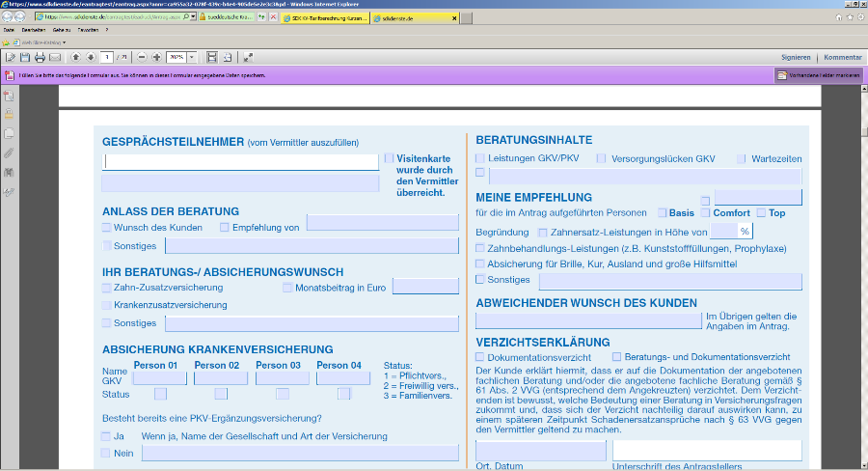This screenshot has width=868, height=471.
Task: Check Monatsbeitrag in Euro
Action: 287,288
